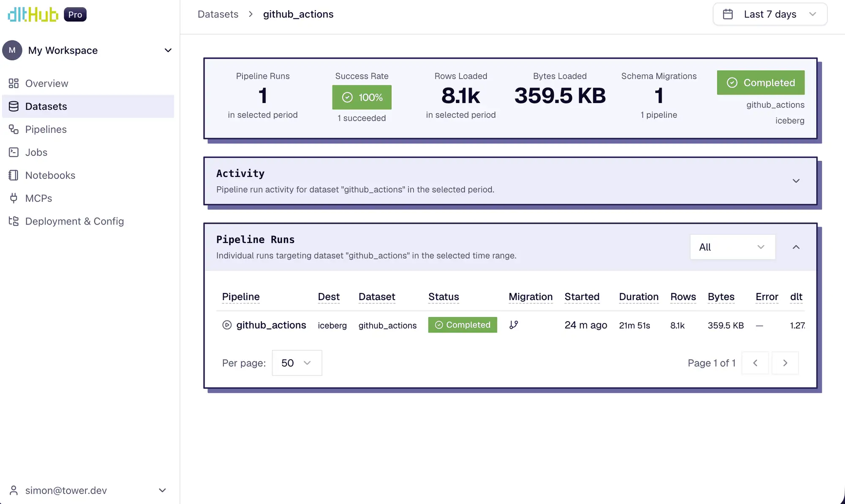The height and width of the screenshot is (504, 845).
Task: Click the Schema Migrations count
Action: tap(659, 95)
